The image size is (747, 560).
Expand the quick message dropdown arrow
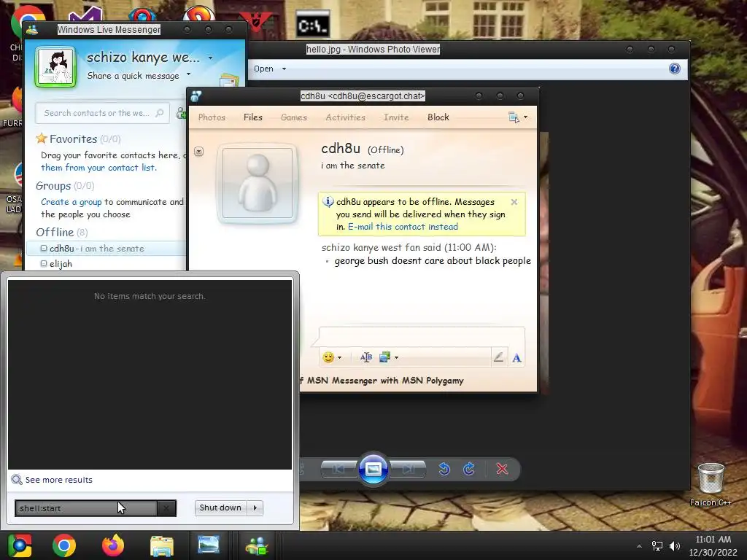tap(189, 74)
